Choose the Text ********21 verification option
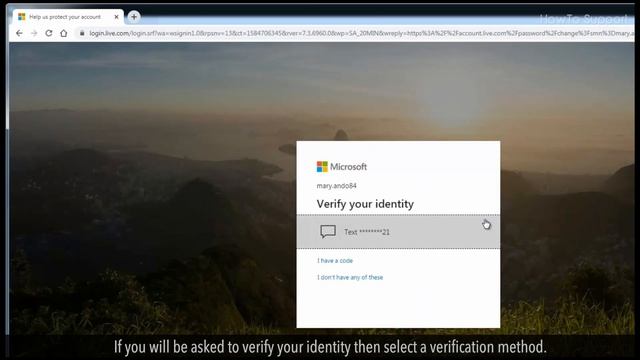Image resolution: width=640 pixels, height=360 pixels. (398, 231)
